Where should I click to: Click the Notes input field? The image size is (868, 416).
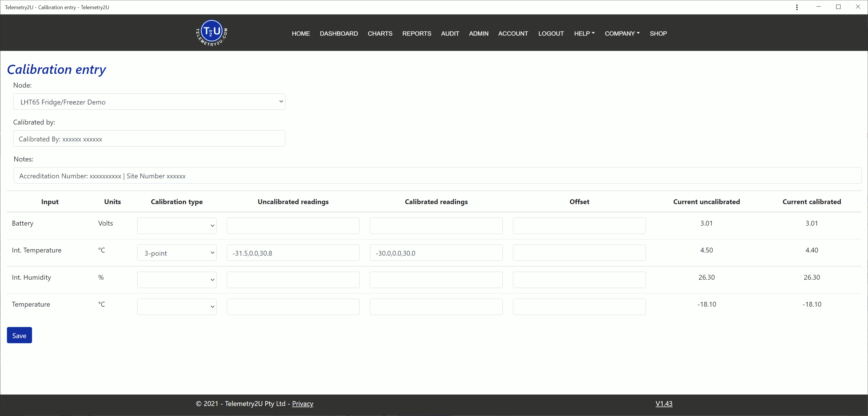click(437, 176)
